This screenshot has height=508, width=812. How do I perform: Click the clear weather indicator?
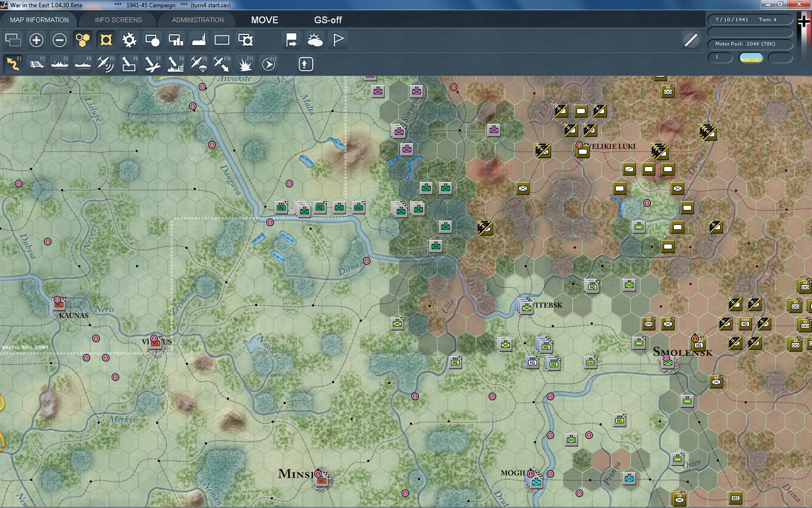coord(751,58)
